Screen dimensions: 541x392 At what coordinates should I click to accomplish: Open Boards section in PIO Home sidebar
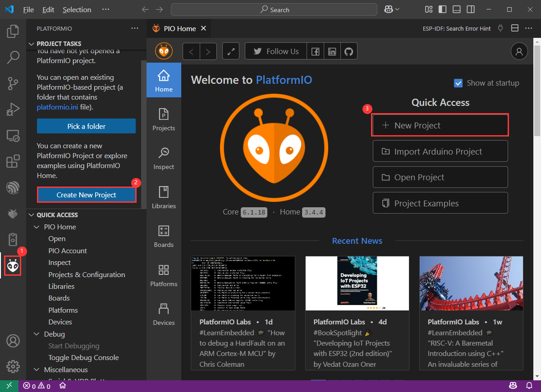(x=164, y=236)
